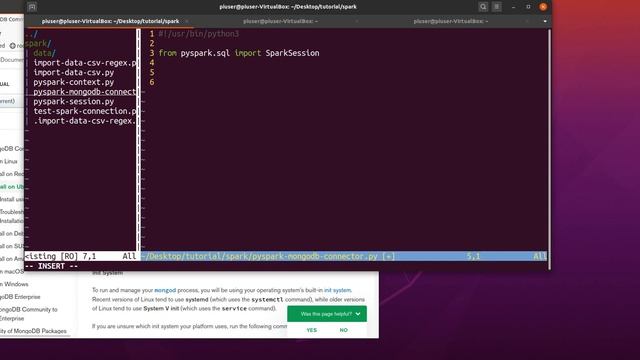Minimize the terminal window
The height and width of the screenshot is (360, 640).
click(513, 7)
